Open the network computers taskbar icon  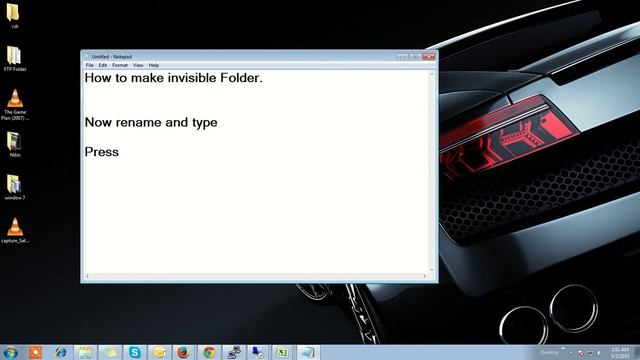[234, 352]
